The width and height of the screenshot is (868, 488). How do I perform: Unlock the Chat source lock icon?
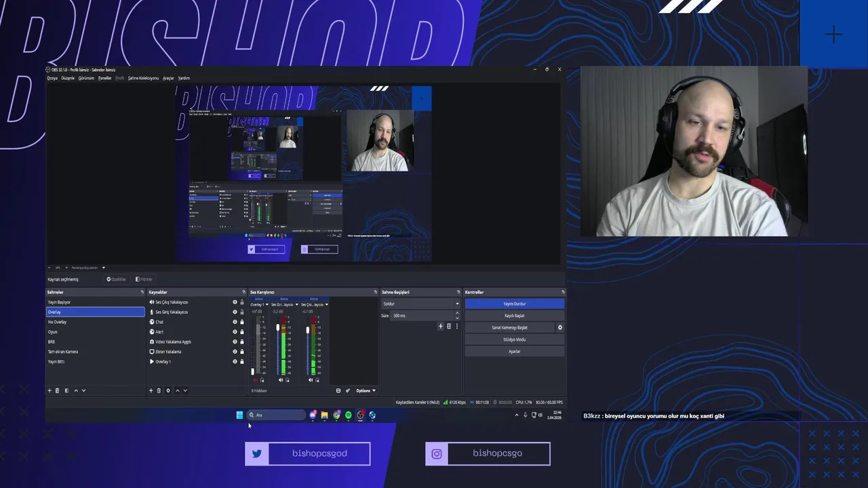tap(242, 322)
